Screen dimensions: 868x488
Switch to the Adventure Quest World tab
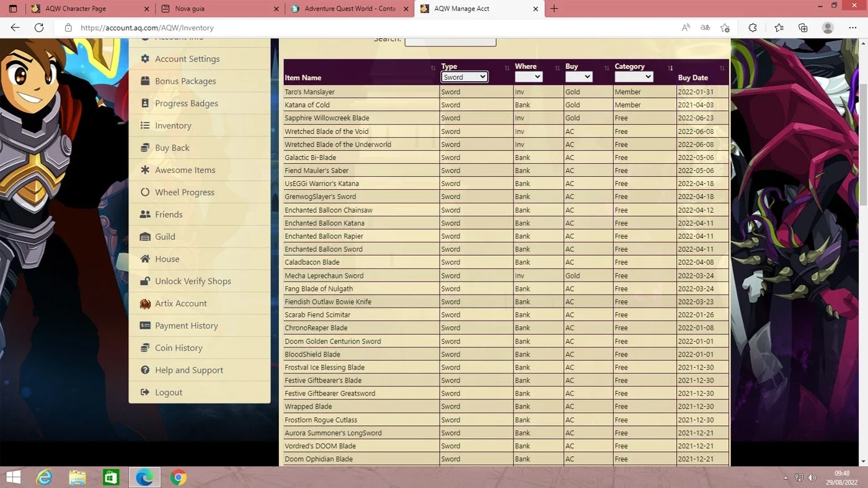pyautogui.click(x=350, y=9)
